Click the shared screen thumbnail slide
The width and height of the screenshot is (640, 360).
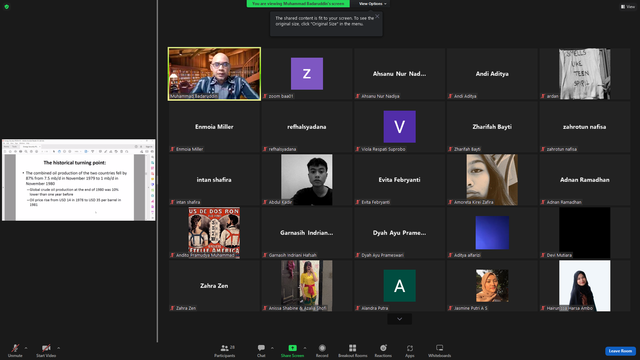click(x=78, y=180)
